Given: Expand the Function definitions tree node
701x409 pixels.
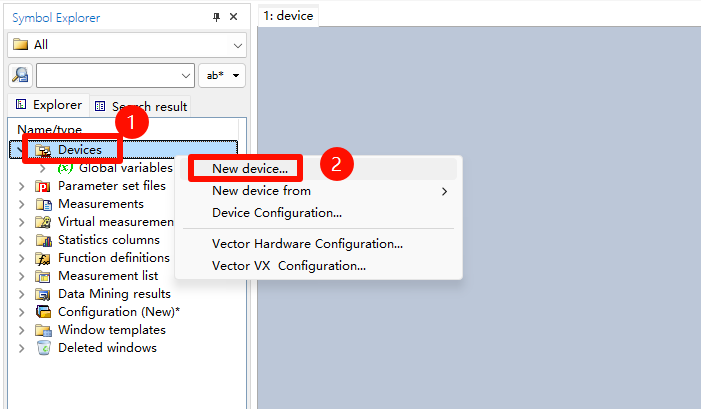Looking at the screenshot, I should pos(23,258).
